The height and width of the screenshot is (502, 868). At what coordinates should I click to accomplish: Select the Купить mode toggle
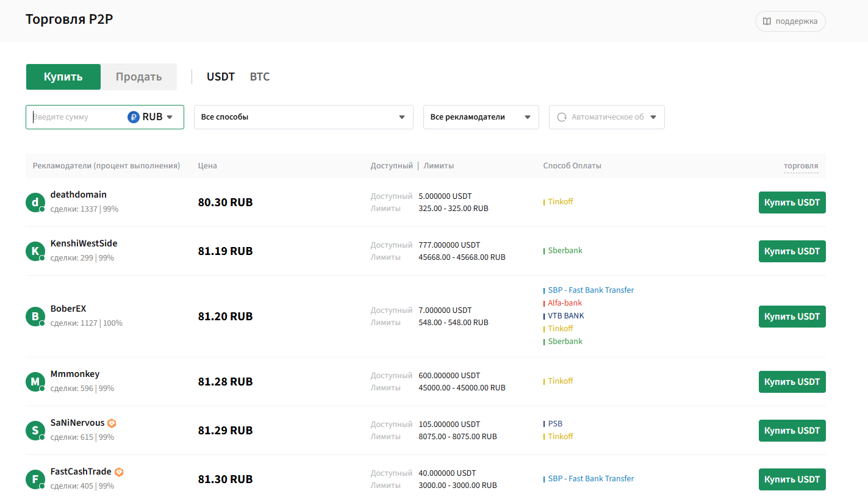[x=63, y=77]
